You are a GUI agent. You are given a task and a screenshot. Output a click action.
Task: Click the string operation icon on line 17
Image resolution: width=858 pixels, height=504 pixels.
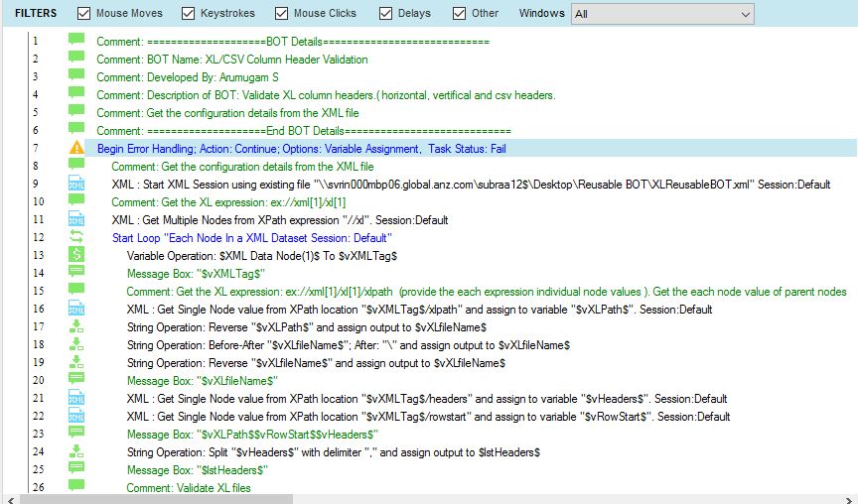tap(76, 326)
